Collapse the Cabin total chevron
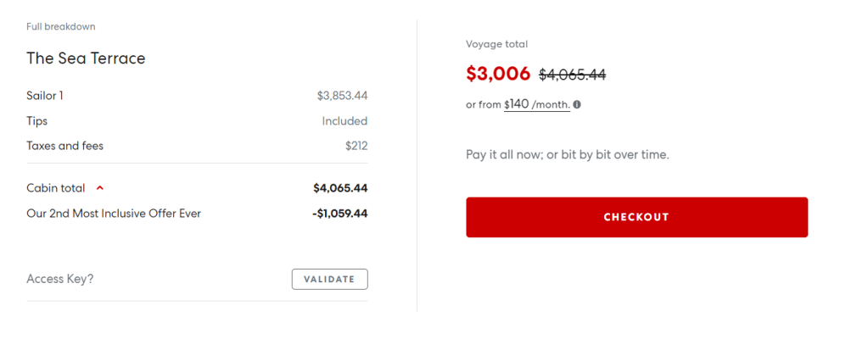 pyautogui.click(x=100, y=188)
